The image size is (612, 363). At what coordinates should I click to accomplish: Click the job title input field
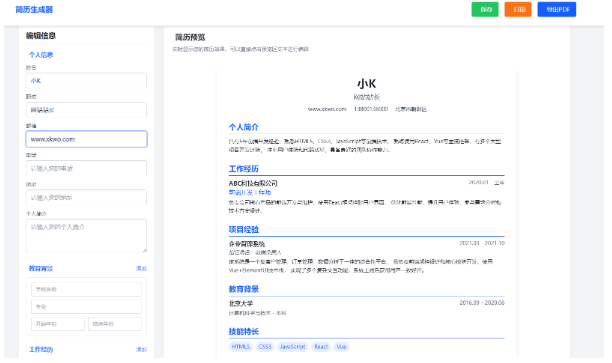click(86, 110)
